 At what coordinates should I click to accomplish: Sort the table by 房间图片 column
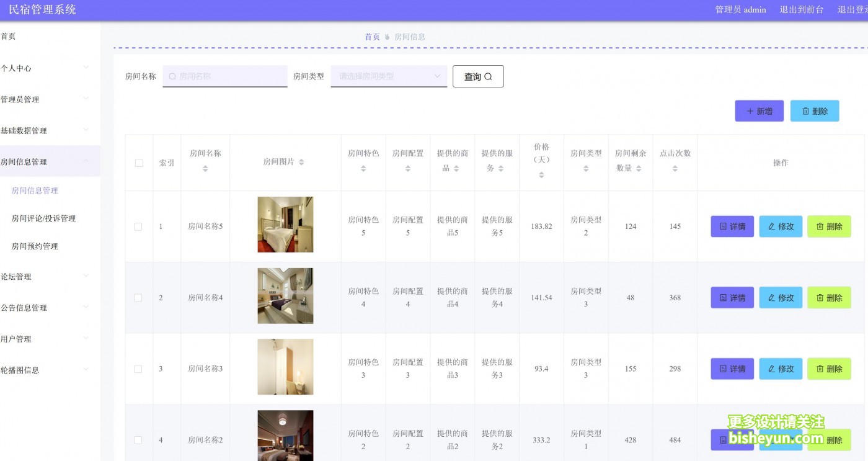pos(301,163)
